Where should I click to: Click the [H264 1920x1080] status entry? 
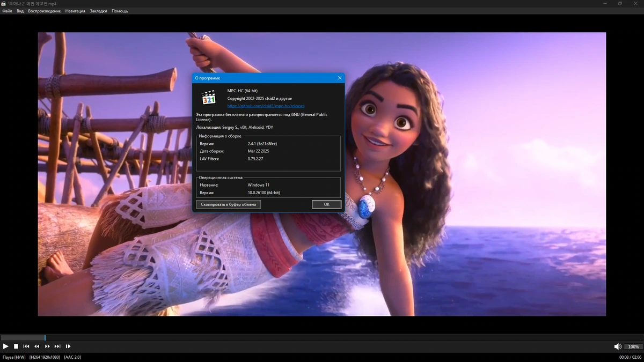[x=44, y=357]
